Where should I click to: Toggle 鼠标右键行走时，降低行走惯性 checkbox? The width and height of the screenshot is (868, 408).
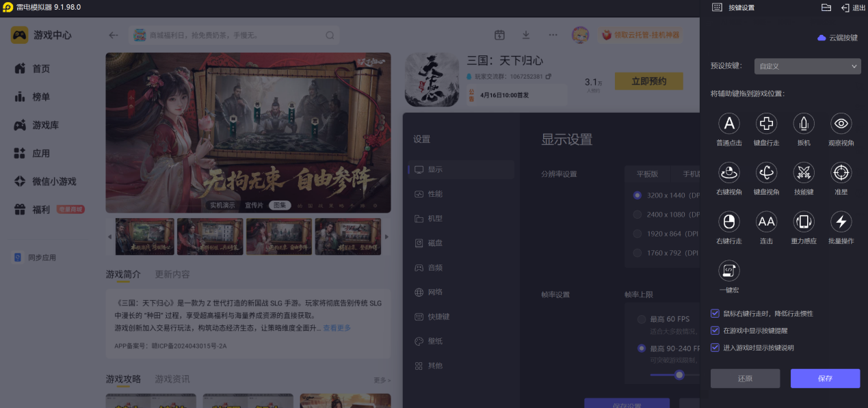(x=715, y=314)
